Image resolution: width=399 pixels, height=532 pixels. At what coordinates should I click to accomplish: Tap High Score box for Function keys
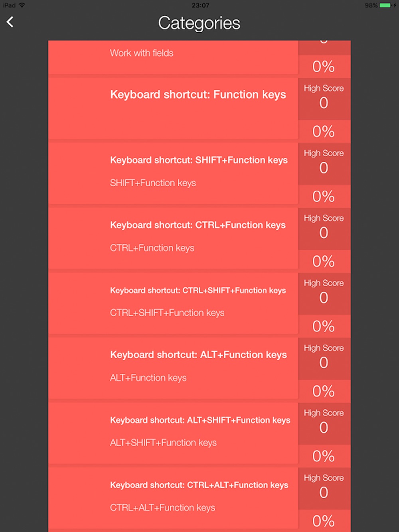tap(324, 99)
